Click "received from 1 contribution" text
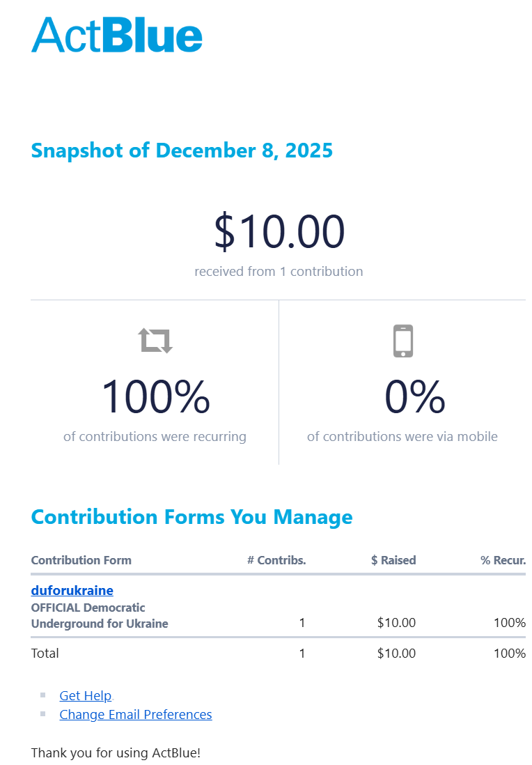 [279, 271]
